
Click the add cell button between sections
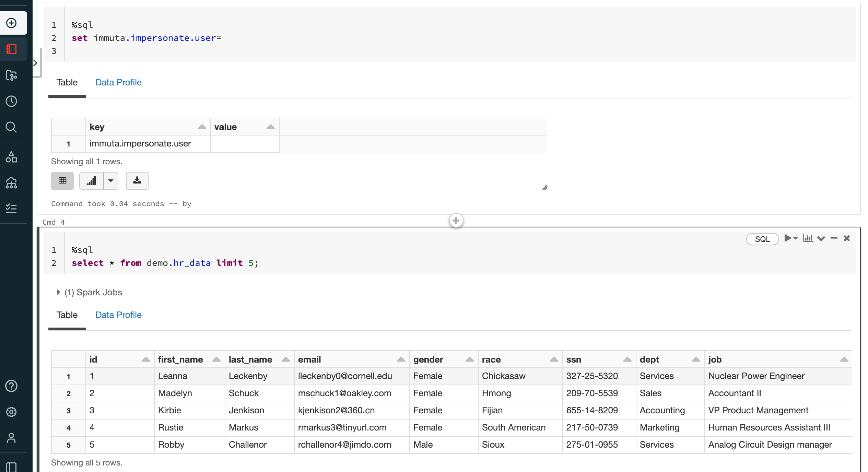pyautogui.click(x=455, y=221)
